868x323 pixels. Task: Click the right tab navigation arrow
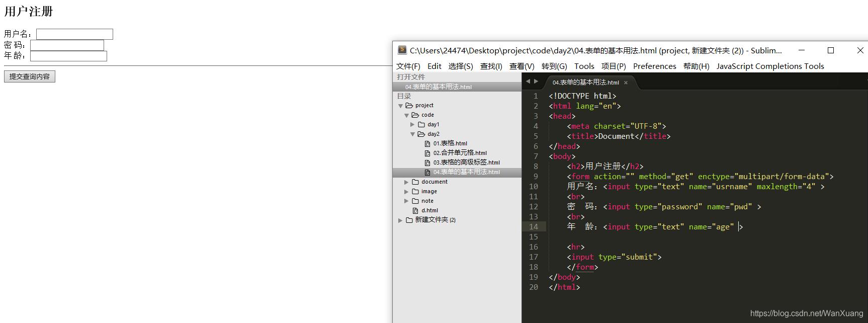[x=536, y=81]
